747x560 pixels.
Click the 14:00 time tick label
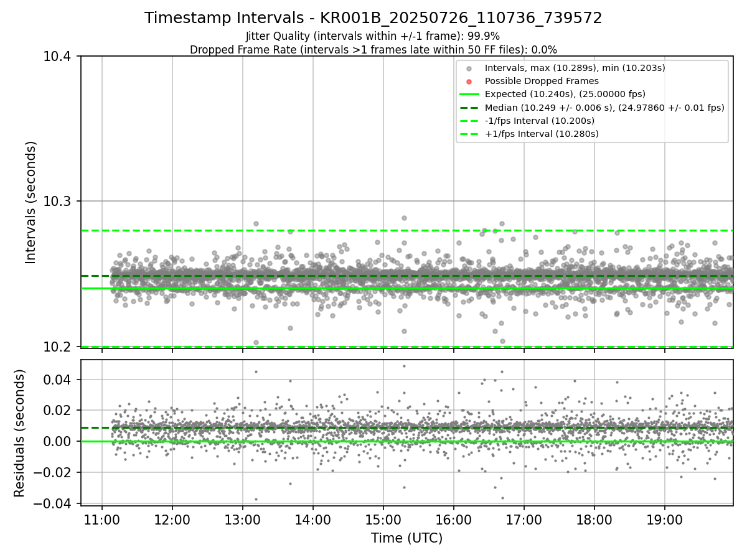(x=313, y=519)
